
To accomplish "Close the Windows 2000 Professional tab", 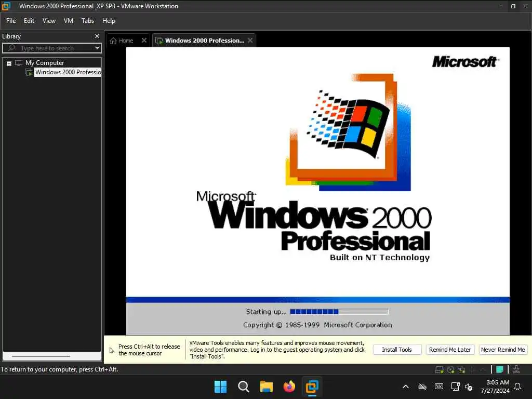I will pos(250,41).
